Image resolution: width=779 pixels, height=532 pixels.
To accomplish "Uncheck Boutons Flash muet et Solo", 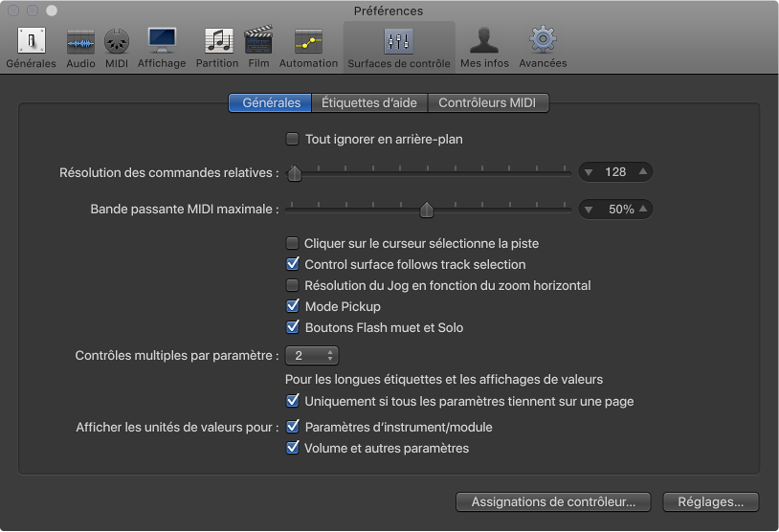I will [x=293, y=328].
